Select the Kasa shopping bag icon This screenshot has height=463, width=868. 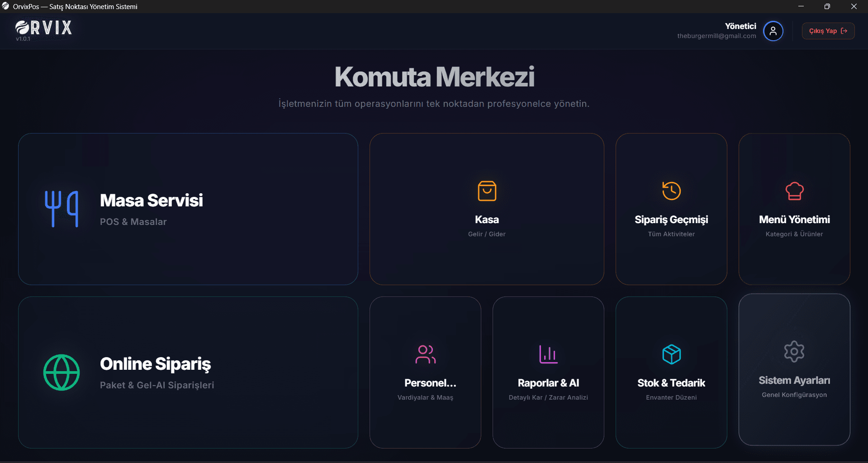pos(487,191)
